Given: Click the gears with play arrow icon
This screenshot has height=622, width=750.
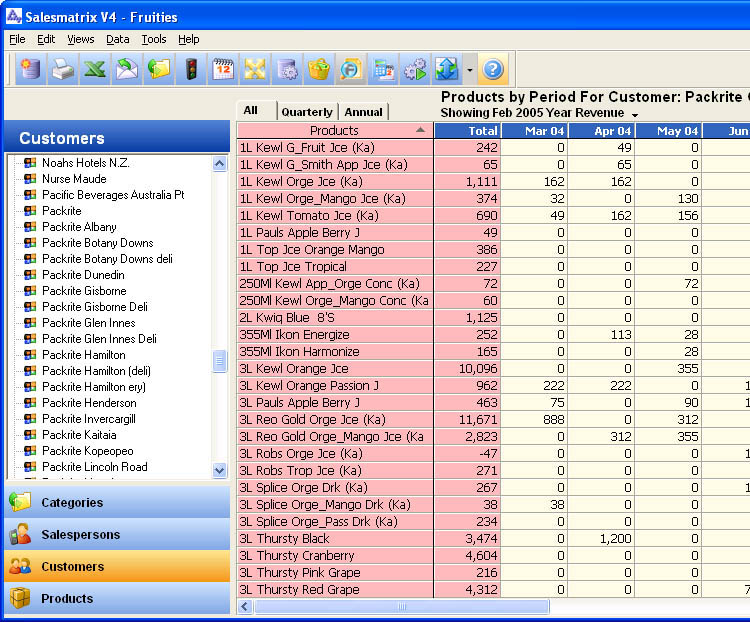Looking at the screenshot, I should [x=415, y=69].
